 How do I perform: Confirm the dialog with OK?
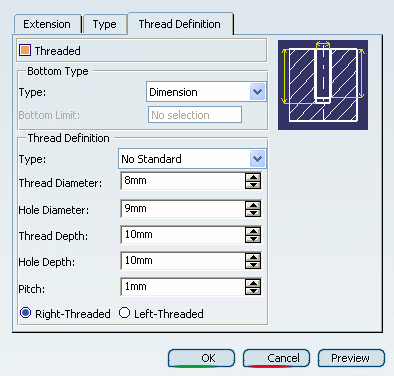pos(201,358)
